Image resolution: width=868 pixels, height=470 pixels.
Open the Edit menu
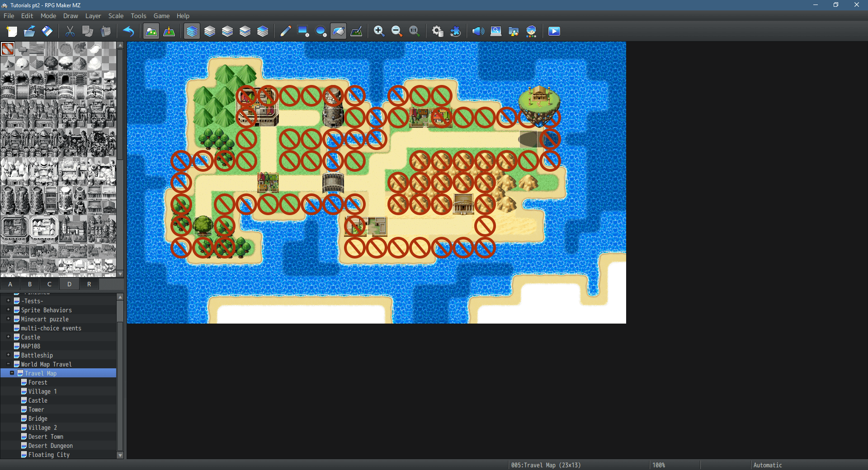[27, 16]
